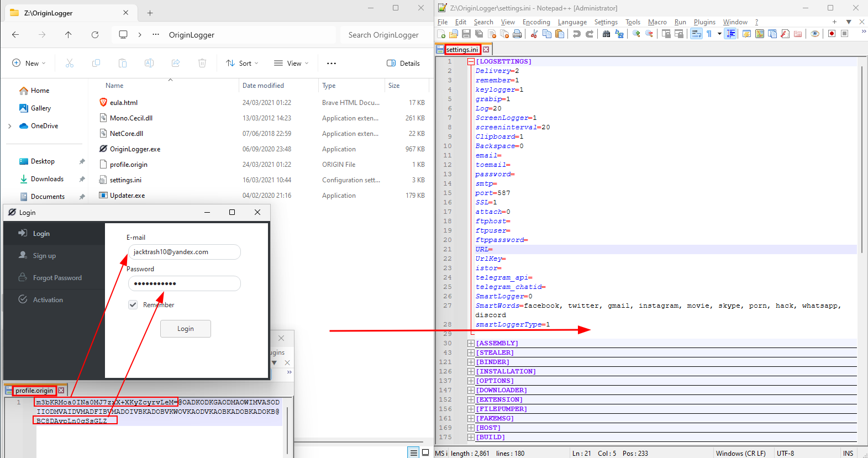
Task: Expand the OneDrive tree node
Action: tap(10, 126)
